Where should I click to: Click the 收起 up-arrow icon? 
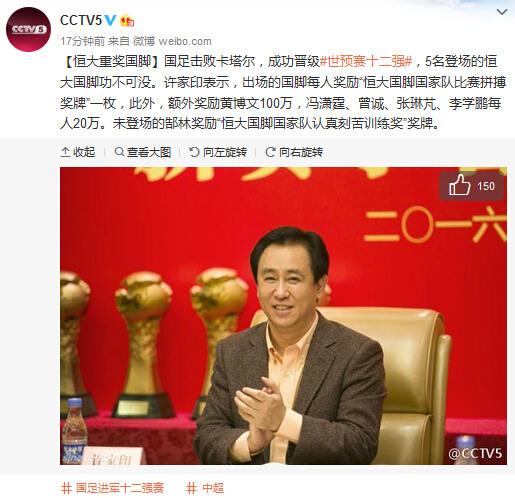pyautogui.click(x=65, y=152)
